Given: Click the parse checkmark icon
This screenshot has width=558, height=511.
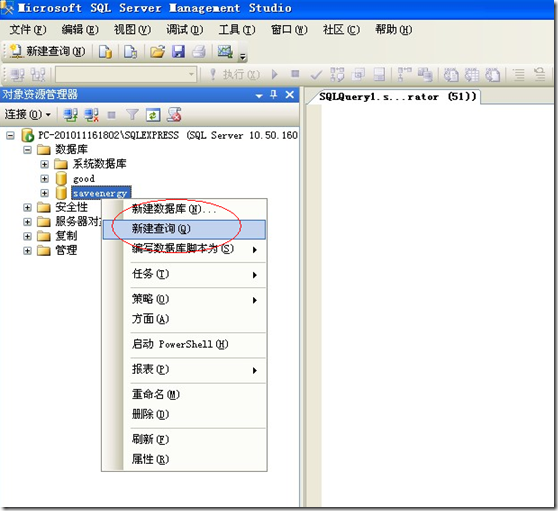Looking at the screenshot, I should tap(316, 74).
